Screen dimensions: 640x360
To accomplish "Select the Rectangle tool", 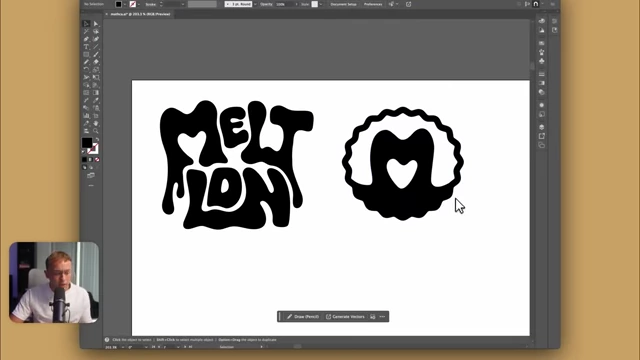I will point(86,54).
